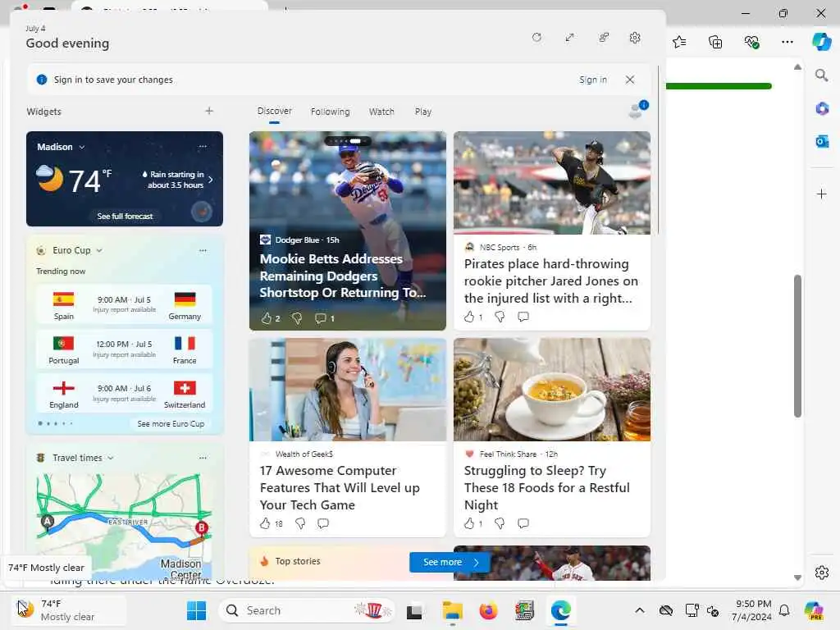
Task: Click See more Euro Cup link
Action: [171, 424]
